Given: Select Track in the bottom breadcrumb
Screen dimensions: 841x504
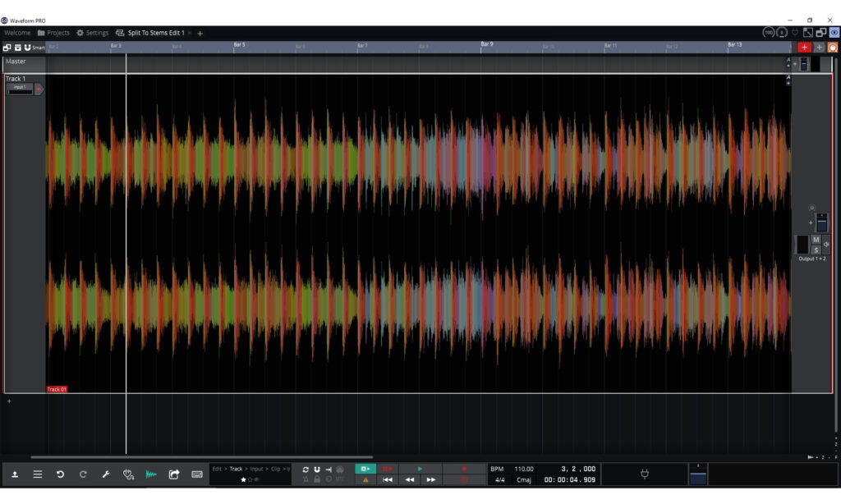Looking at the screenshot, I should tap(236, 470).
